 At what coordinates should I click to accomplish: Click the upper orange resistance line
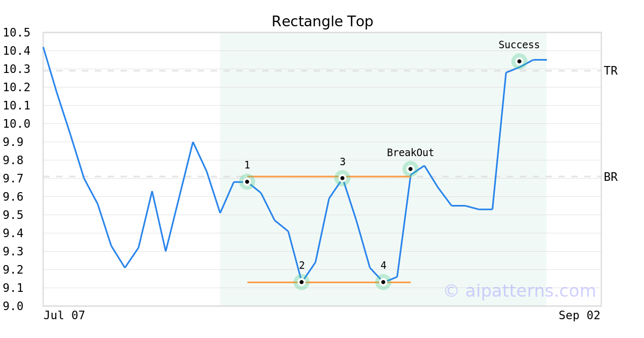click(329, 177)
